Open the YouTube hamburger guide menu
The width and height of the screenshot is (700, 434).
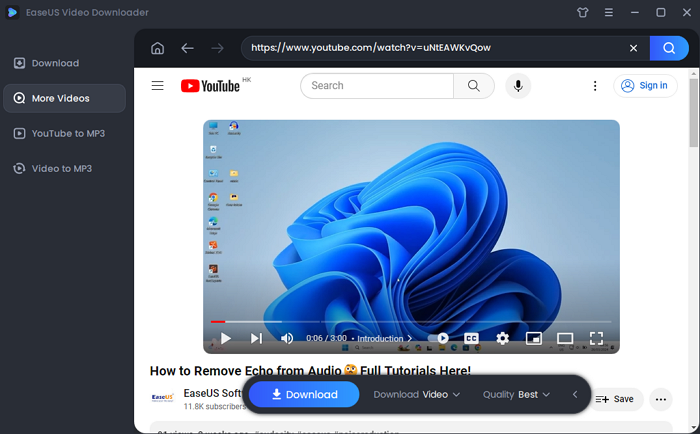click(157, 86)
